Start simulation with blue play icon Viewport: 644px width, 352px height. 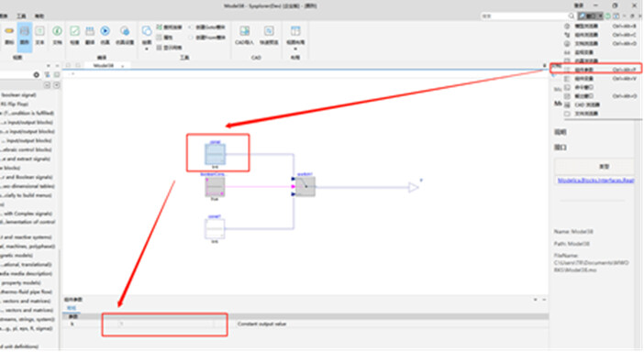pyautogui.click(x=105, y=35)
